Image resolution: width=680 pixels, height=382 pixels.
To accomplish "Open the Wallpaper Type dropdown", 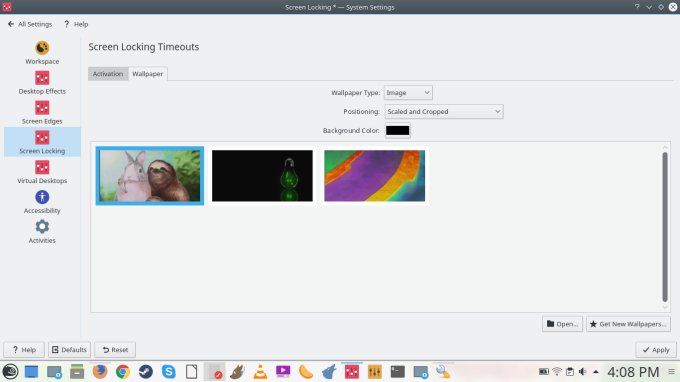I will point(408,93).
